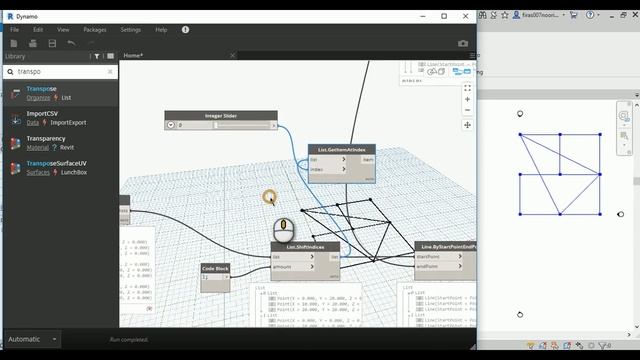Click the Material category link under Transparency
The image size is (640, 360).
click(38, 147)
